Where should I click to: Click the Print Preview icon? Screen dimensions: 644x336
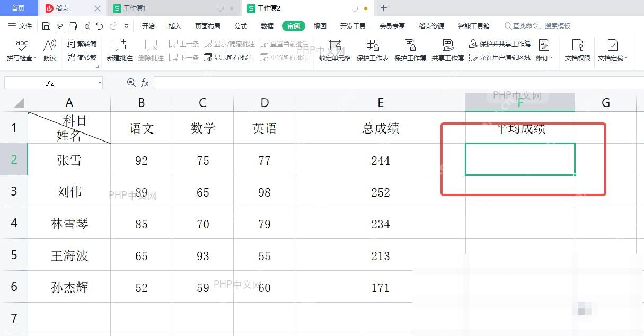(x=86, y=26)
